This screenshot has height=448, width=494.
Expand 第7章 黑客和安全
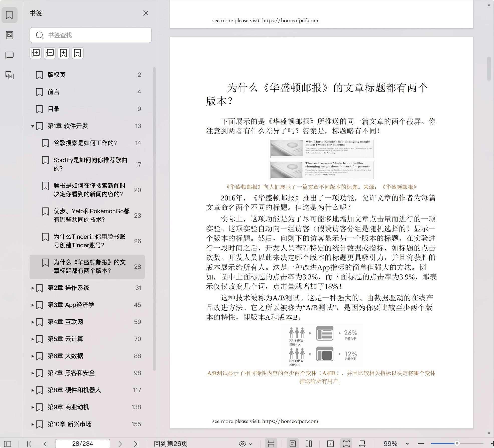(32, 373)
